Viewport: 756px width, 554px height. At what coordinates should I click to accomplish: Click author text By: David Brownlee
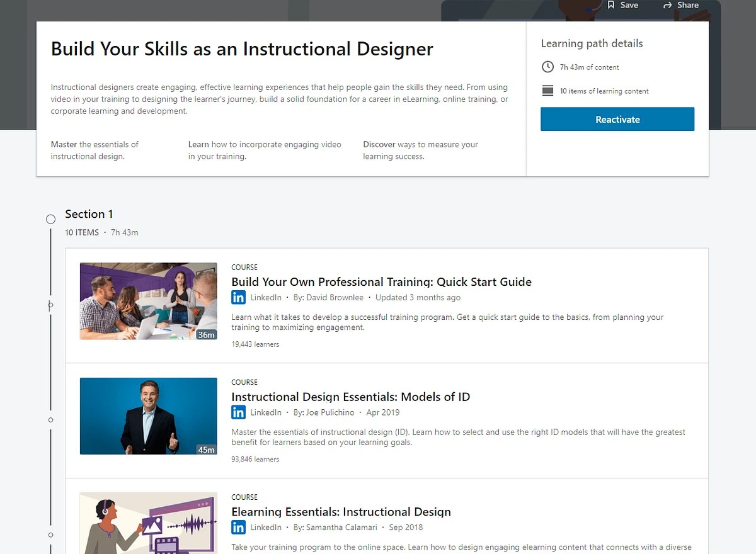(x=328, y=297)
